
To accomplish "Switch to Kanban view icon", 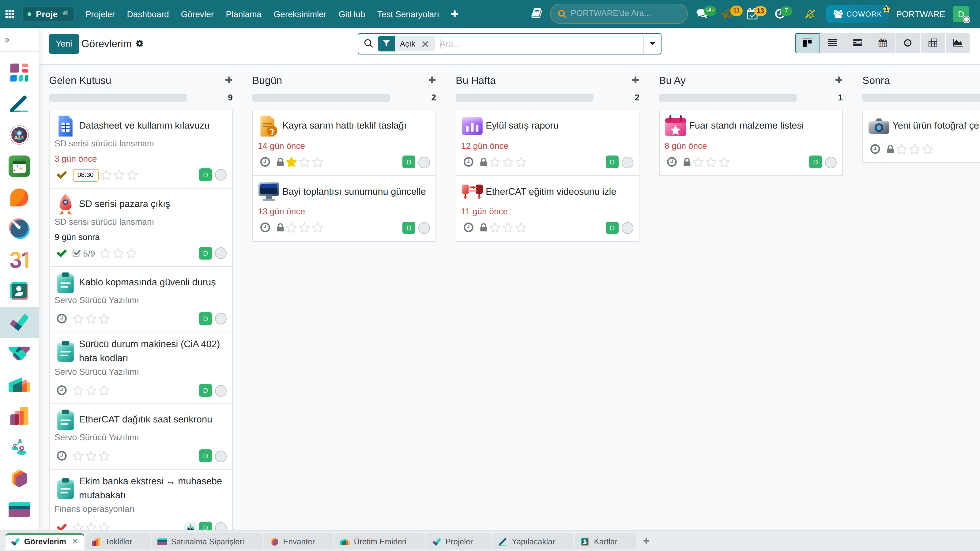I will 807,43.
